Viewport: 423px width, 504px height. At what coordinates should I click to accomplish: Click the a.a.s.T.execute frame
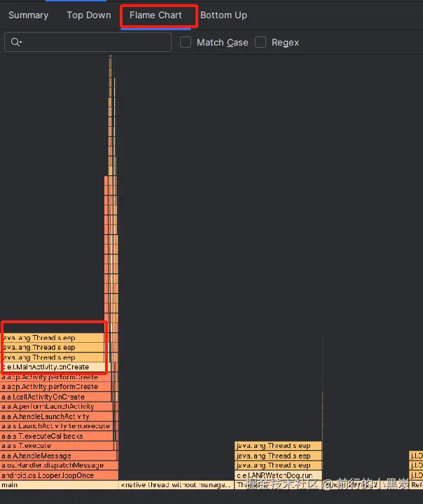(57, 446)
